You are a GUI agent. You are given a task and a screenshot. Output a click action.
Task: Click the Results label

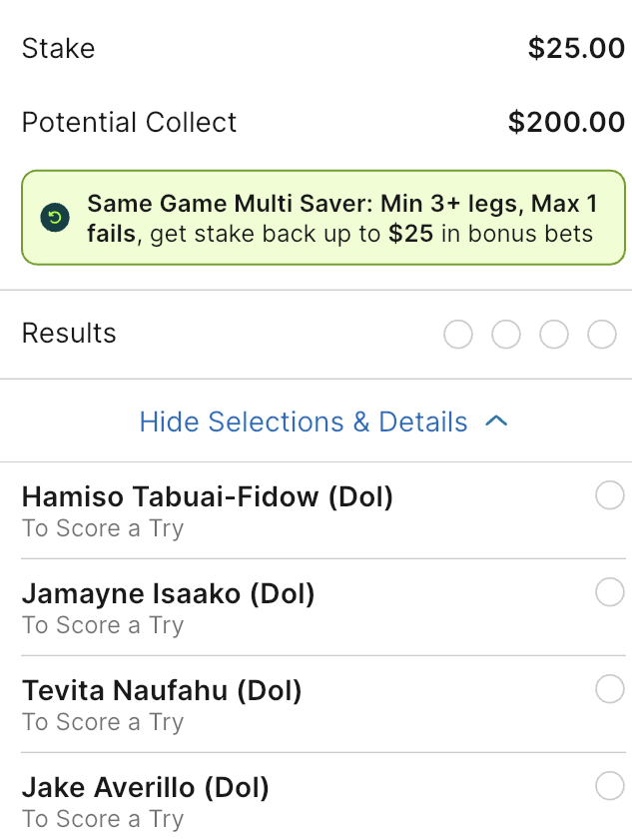[69, 334]
